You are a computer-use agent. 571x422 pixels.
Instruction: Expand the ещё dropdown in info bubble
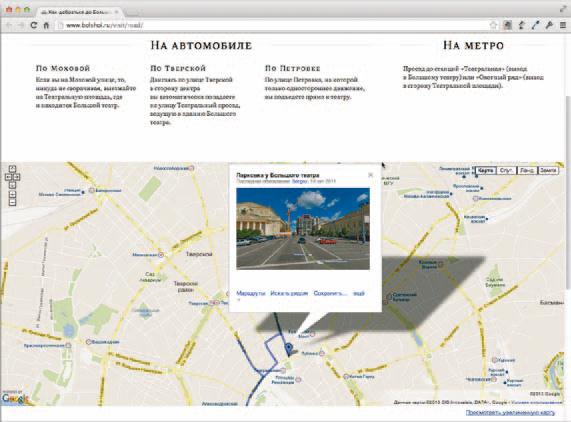pyautogui.click(x=359, y=293)
